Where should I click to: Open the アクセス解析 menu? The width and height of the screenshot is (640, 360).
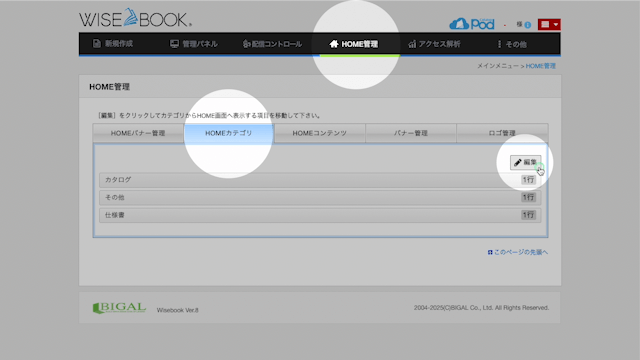pos(434,44)
